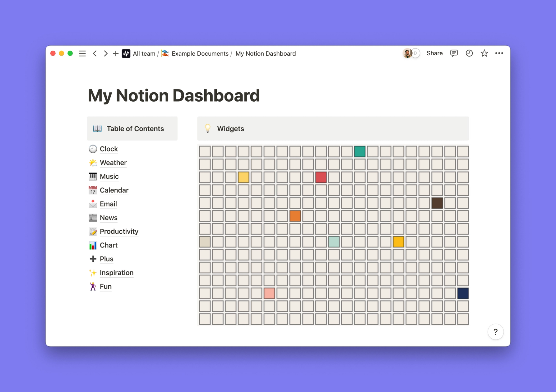Click the Weather sun emoji icon

pos(93,162)
